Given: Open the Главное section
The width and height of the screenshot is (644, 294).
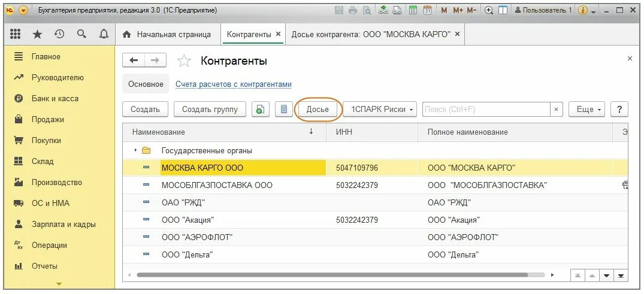Looking at the screenshot, I should click(46, 57).
